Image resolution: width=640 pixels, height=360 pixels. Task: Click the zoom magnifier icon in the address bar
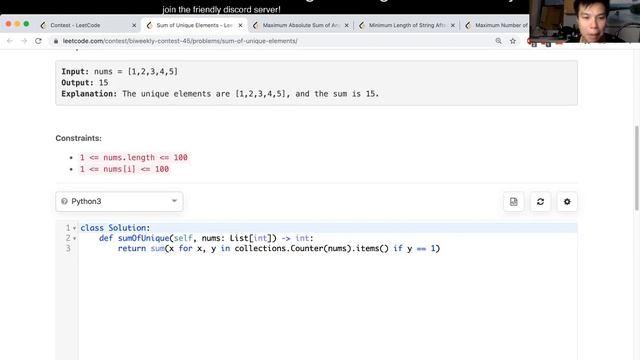(498, 41)
